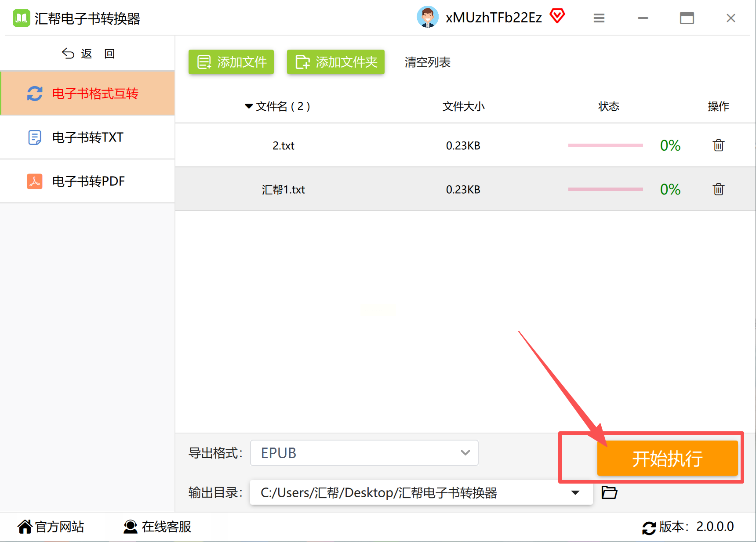Select the 电子书格式互转 tab
This screenshot has width=756, height=542.
coord(87,93)
